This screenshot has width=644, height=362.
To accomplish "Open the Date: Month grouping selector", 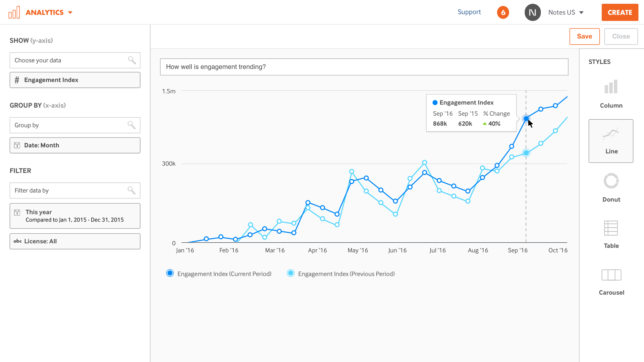I will tap(75, 145).
